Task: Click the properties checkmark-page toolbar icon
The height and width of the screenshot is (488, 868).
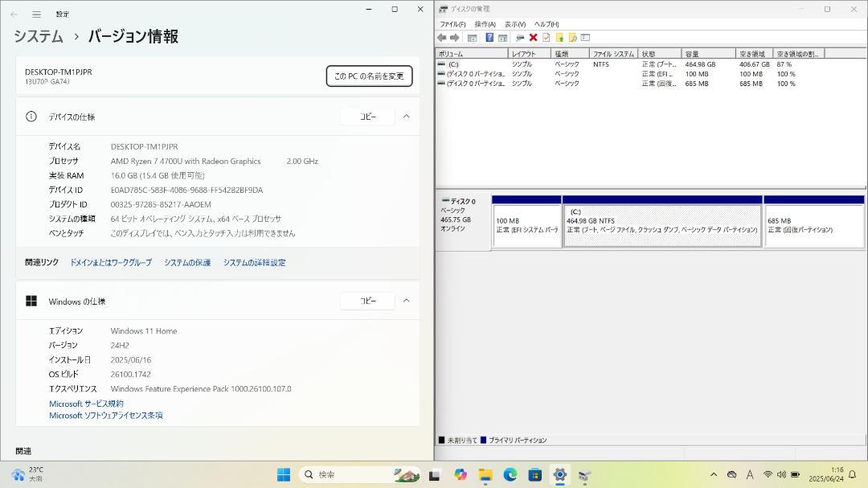Action: coord(547,38)
